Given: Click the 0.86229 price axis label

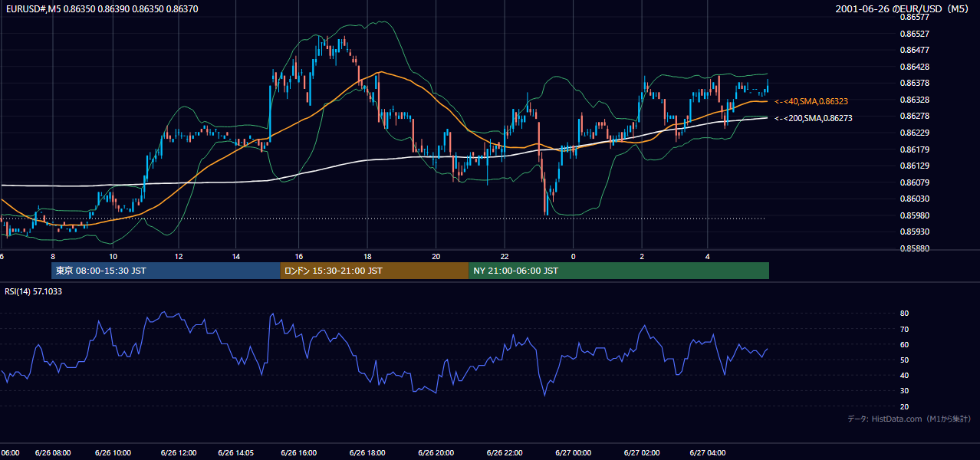Looking at the screenshot, I should [916, 133].
